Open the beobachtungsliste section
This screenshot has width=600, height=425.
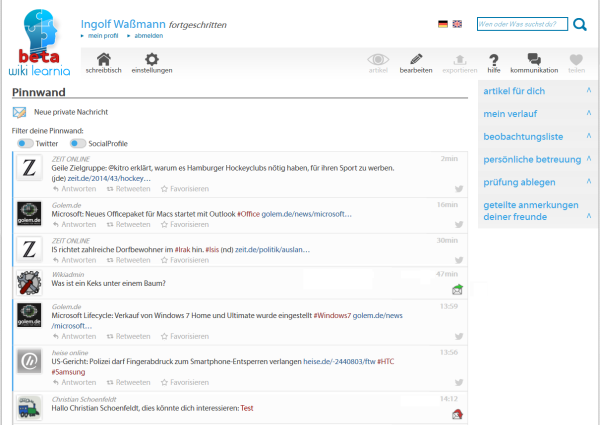click(x=523, y=137)
